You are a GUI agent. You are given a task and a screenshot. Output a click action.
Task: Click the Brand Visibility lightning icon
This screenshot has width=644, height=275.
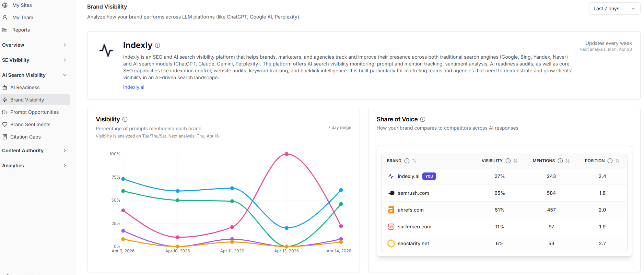(x=5, y=100)
